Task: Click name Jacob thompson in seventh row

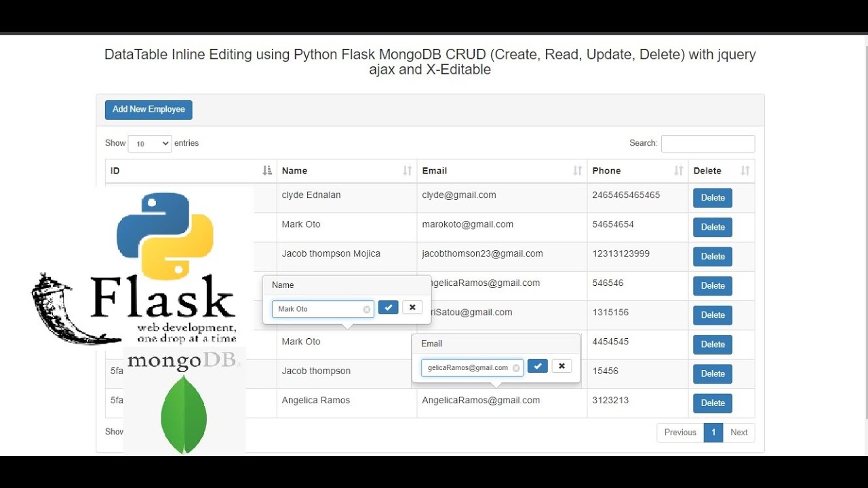Action: click(316, 371)
